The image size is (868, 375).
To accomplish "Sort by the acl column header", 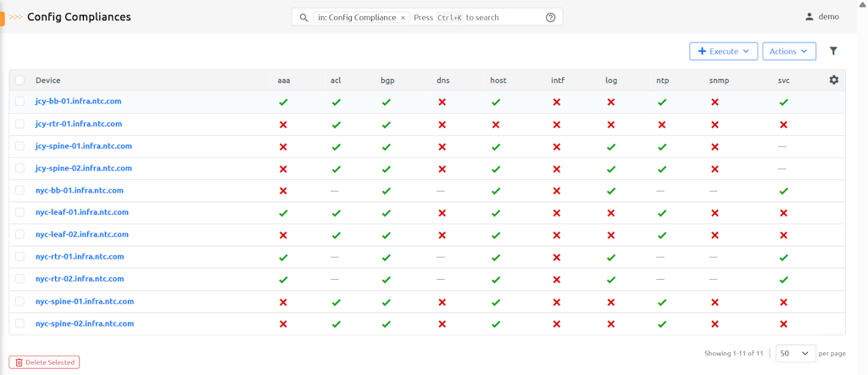I will pyautogui.click(x=336, y=81).
